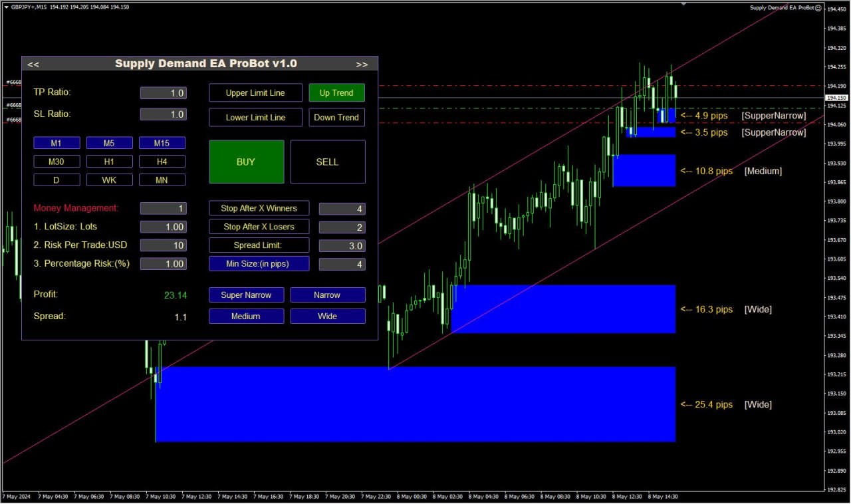Viewport: 851px width, 504px height.
Task: Click the Spread Limit value field
Action: pyautogui.click(x=342, y=246)
